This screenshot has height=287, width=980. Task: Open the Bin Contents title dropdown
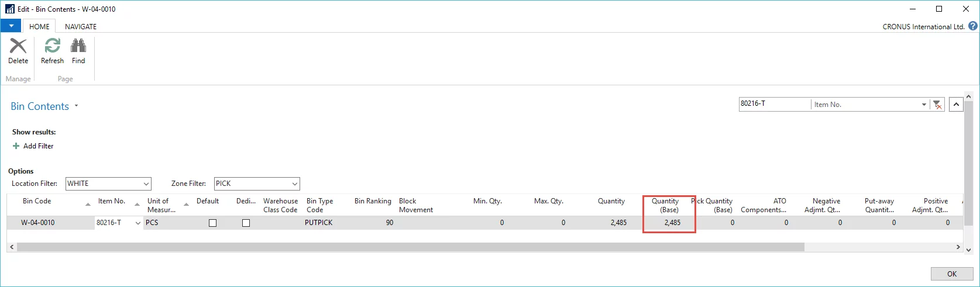(x=76, y=106)
